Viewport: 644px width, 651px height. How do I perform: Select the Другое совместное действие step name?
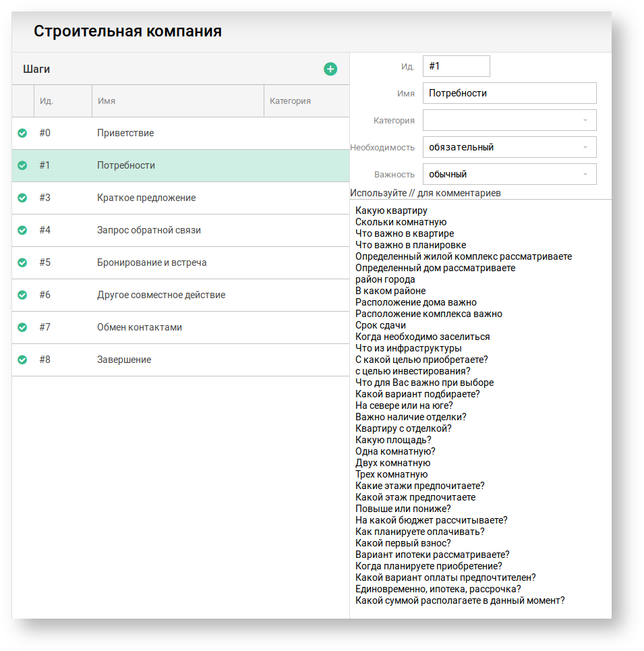coord(161,295)
